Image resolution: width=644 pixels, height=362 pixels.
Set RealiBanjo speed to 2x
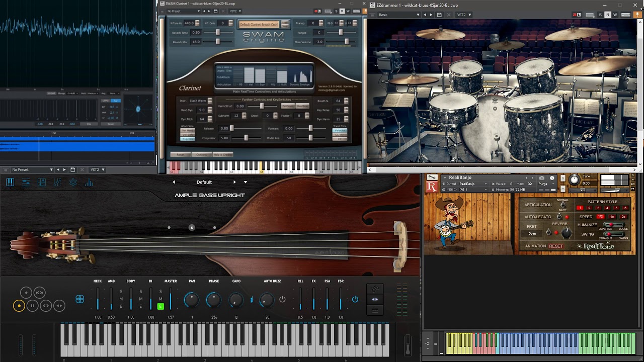tap(623, 217)
